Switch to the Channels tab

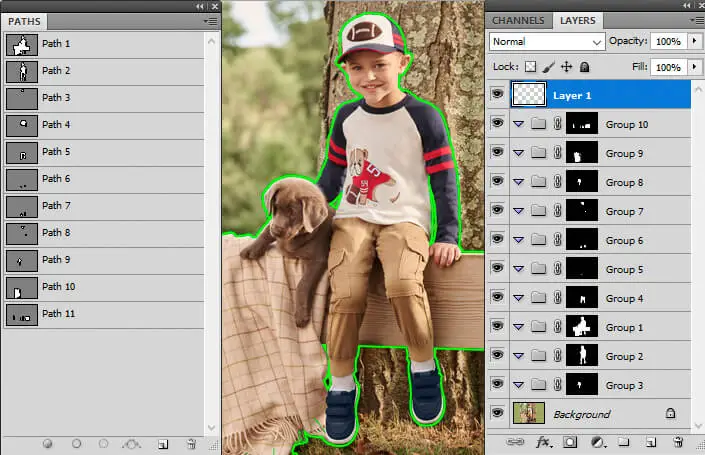point(519,20)
